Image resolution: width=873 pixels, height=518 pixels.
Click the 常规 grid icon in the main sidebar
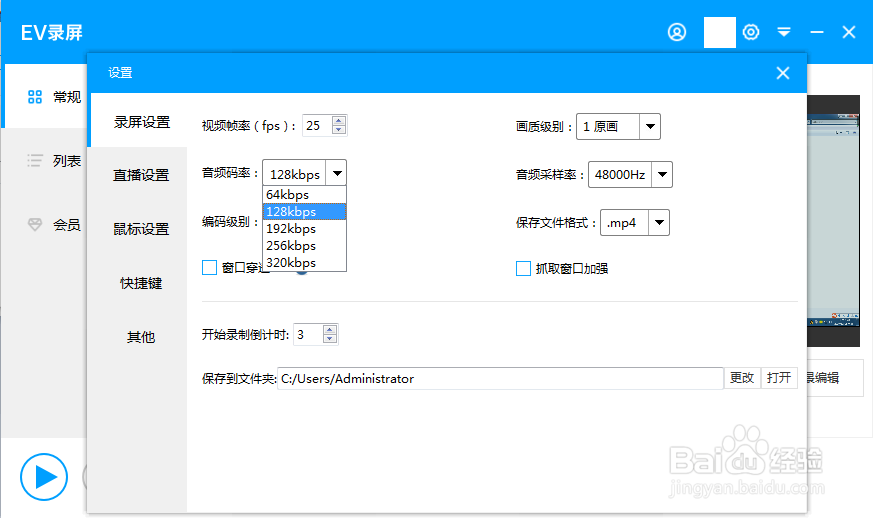click(x=35, y=97)
